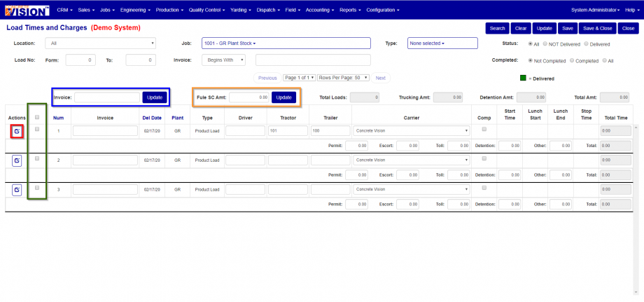Click the top Update button
The width and height of the screenshot is (644, 302).
[x=544, y=28]
